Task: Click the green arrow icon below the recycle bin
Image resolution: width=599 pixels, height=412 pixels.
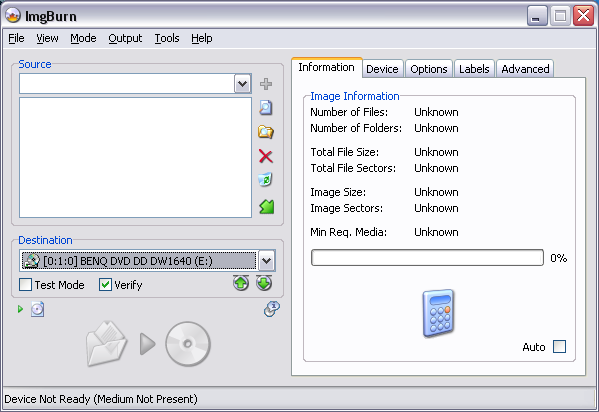Action: tap(267, 206)
